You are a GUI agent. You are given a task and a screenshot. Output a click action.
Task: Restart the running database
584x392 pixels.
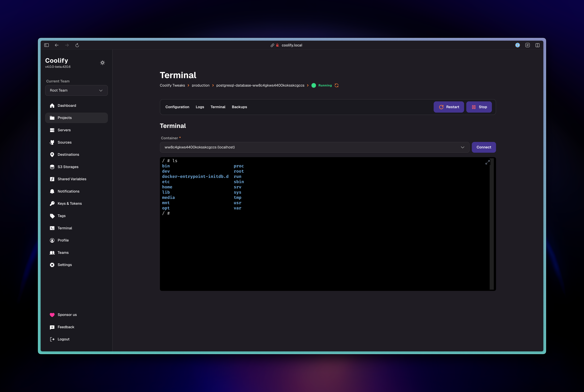449,107
